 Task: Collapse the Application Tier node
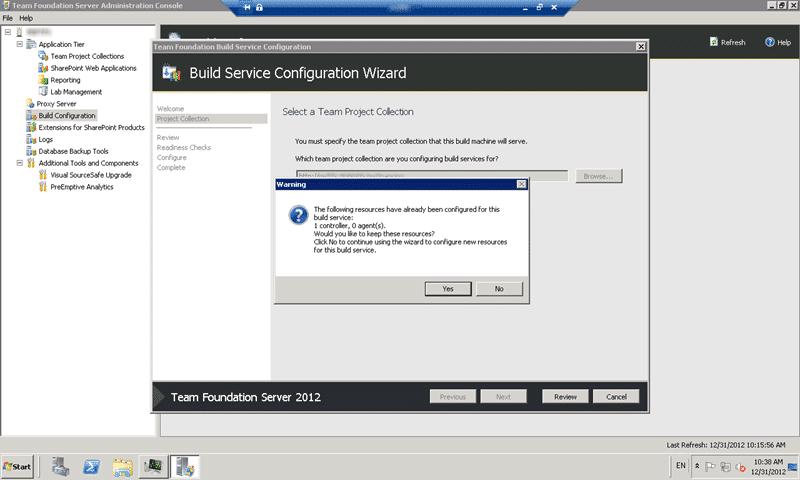pos(19,44)
